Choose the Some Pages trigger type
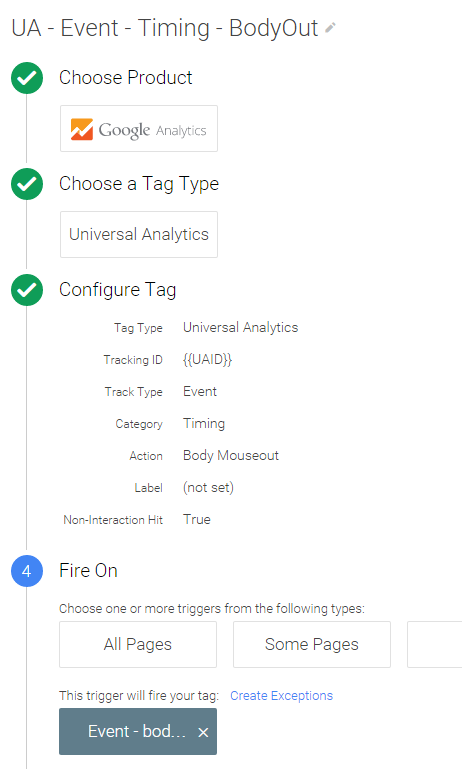 312,644
